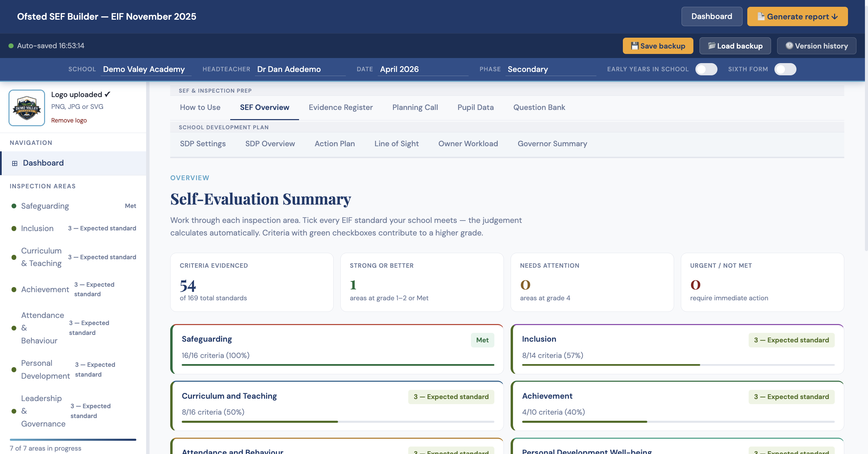Open the Phase dropdown set to Secondary

[x=551, y=69]
